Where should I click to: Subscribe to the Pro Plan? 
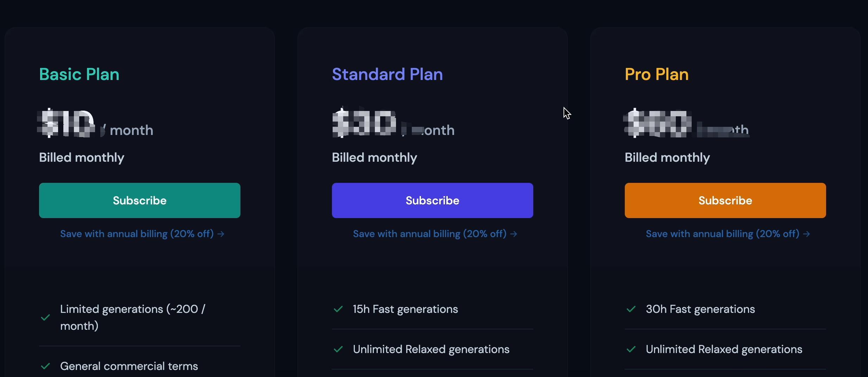coord(725,200)
